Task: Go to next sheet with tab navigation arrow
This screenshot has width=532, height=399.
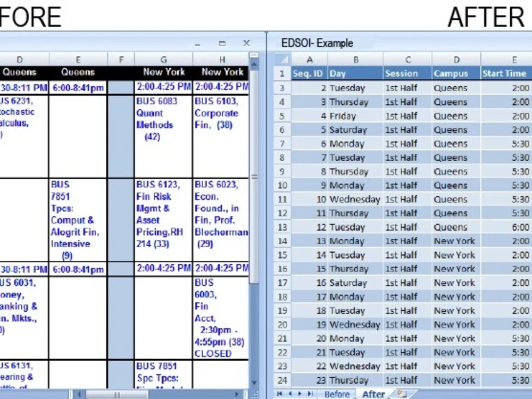Action: pyautogui.click(x=300, y=394)
